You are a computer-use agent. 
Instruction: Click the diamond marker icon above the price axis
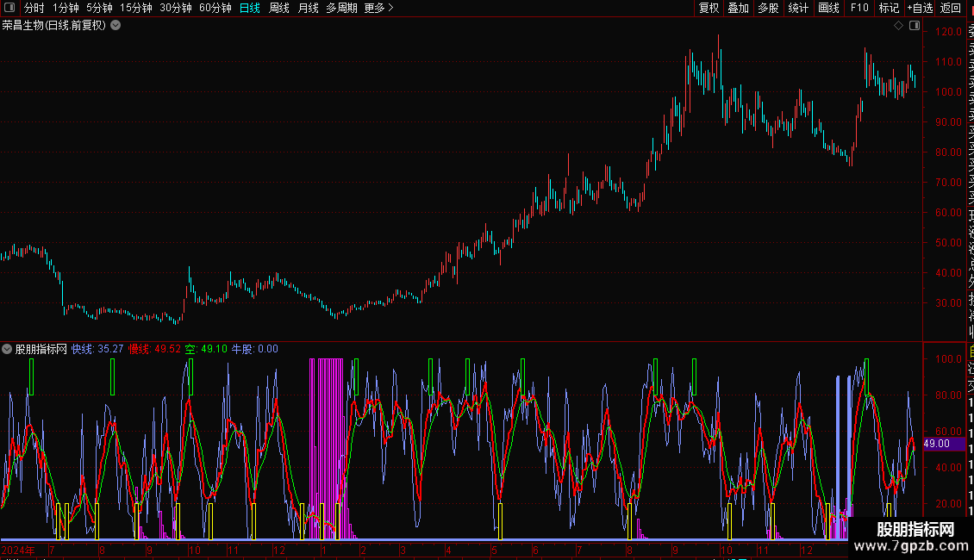898,26
